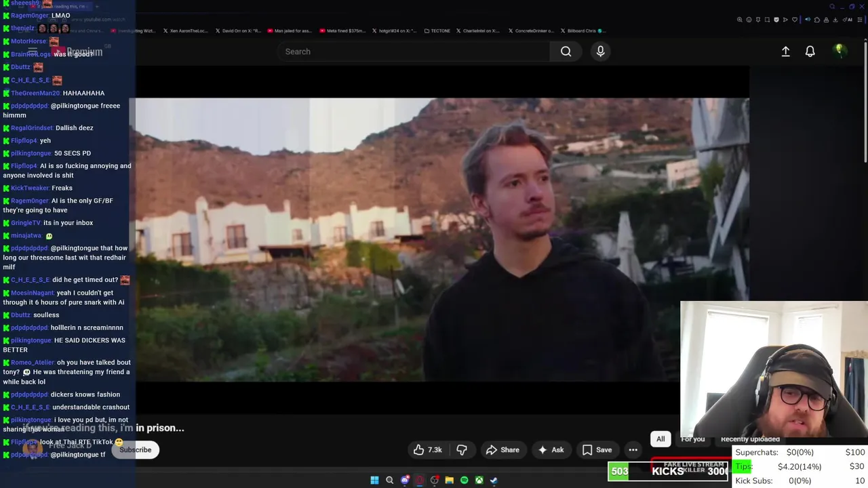The width and height of the screenshot is (868, 488).
Task: Open Steam from taskbar
Action: pyautogui.click(x=494, y=481)
